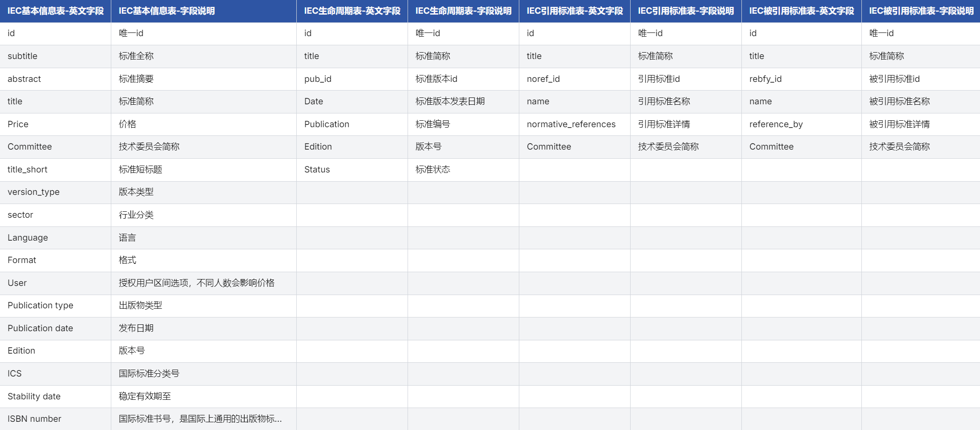Screen dimensions: 980x430
Task: Click the '标准版本id' cell
Action: pos(463,79)
